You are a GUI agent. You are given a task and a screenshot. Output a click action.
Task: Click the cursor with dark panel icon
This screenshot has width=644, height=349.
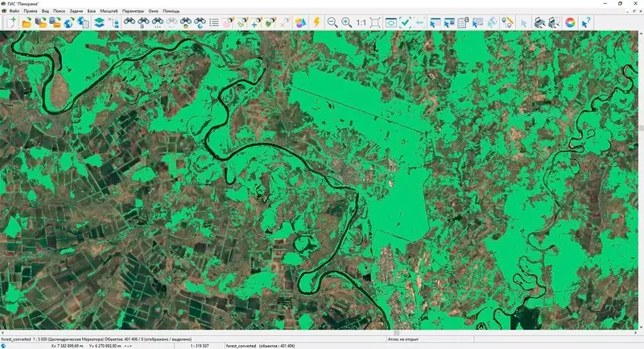coord(448,23)
